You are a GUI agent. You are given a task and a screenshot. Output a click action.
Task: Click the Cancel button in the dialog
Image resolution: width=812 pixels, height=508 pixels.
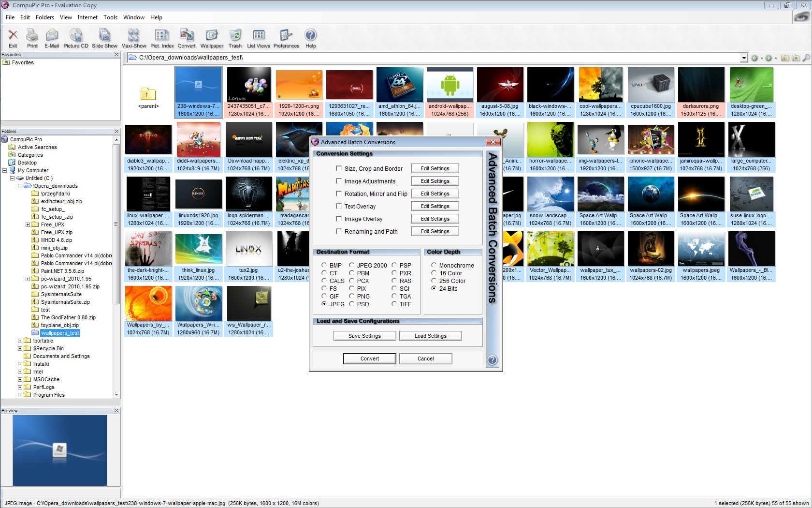(426, 359)
